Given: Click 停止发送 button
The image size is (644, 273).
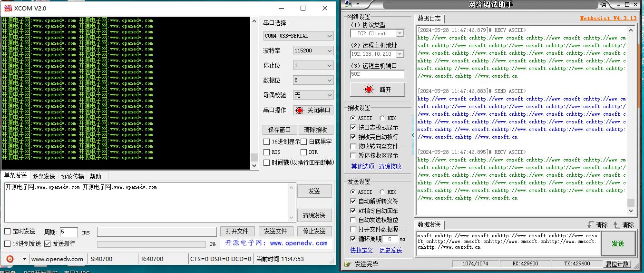Looking at the screenshot, I should (314, 231).
